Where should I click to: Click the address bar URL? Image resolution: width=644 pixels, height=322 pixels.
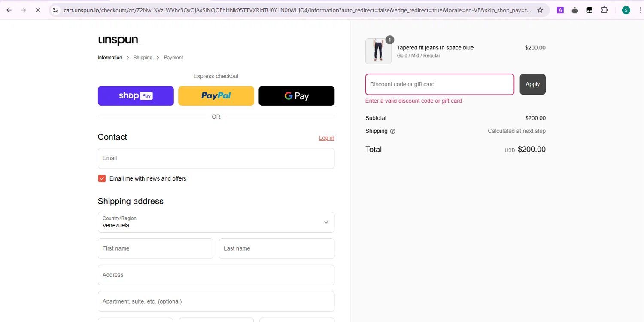tap(297, 10)
